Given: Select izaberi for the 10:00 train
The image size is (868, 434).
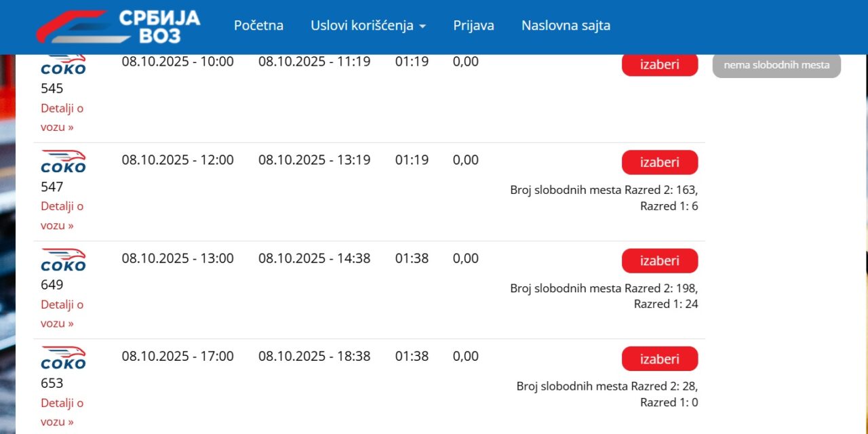Looking at the screenshot, I should 659,64.
